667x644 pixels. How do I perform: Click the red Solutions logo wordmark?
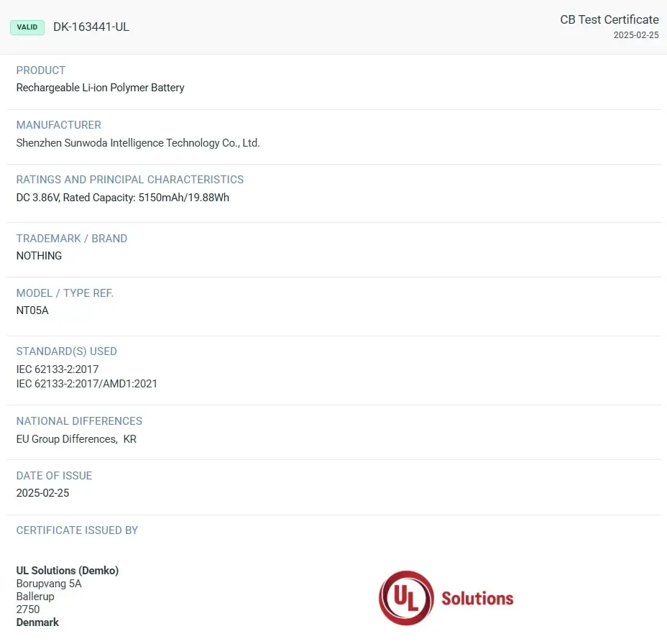(477, 599)
